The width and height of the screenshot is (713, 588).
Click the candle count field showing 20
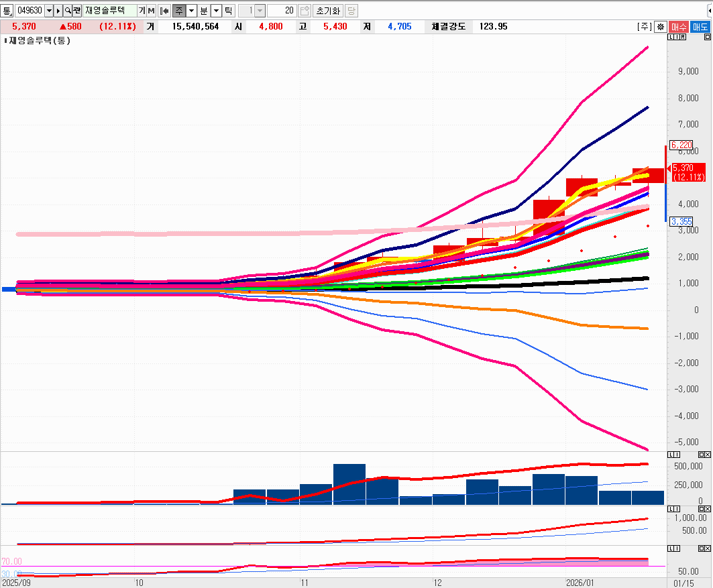pos(282,11)
